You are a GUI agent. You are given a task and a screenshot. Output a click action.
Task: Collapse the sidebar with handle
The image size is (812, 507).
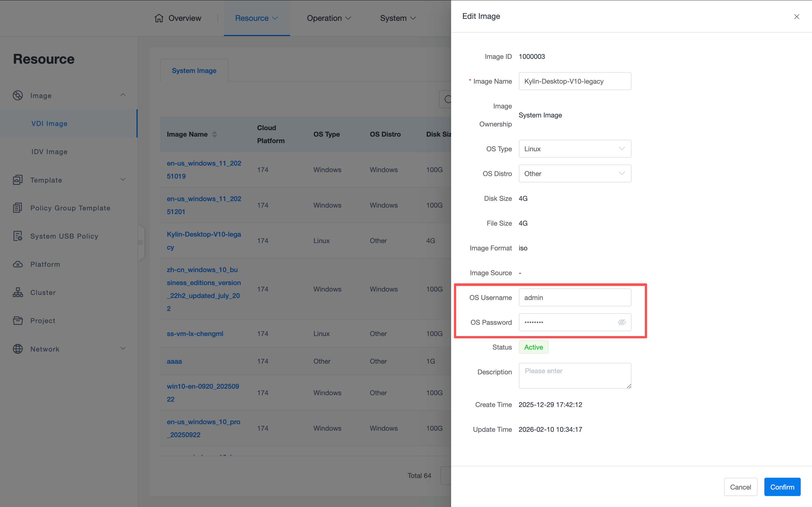(141, 243)
